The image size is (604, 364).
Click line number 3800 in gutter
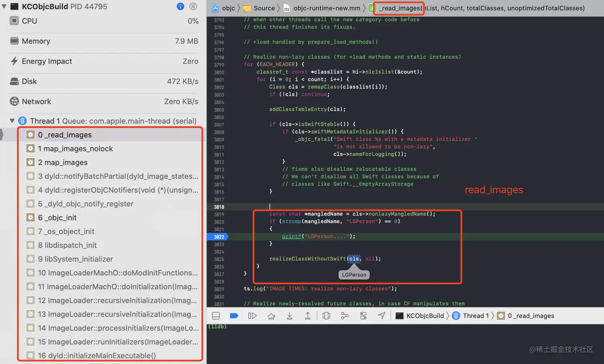tap(219, 72)
